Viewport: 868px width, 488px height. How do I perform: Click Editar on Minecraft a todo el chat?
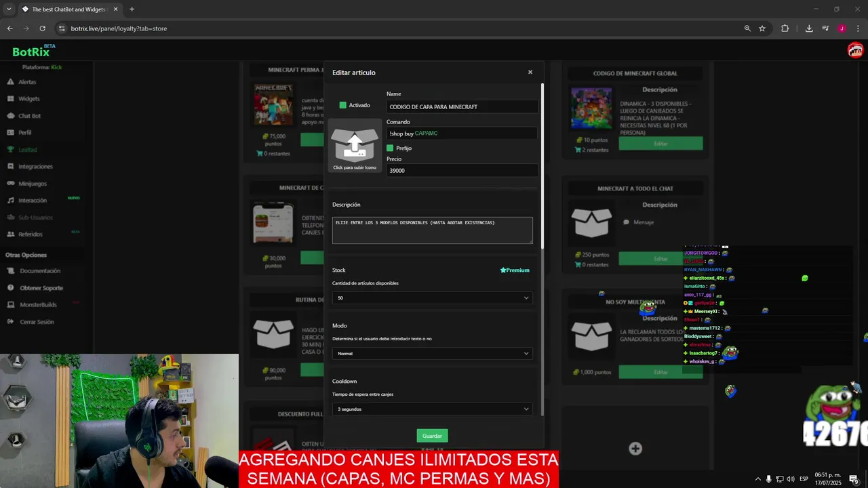click(x=660, y=259)
